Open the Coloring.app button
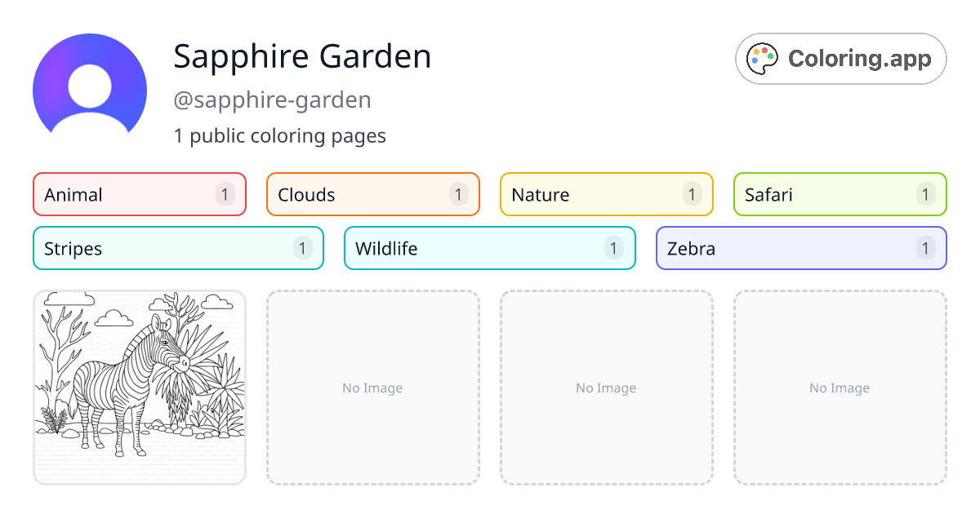This screenshot has width=980, height=514. (840, 58)
